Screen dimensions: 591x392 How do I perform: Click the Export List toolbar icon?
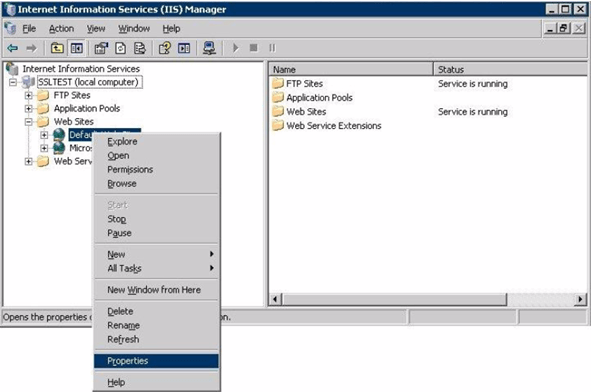(140, 48)
